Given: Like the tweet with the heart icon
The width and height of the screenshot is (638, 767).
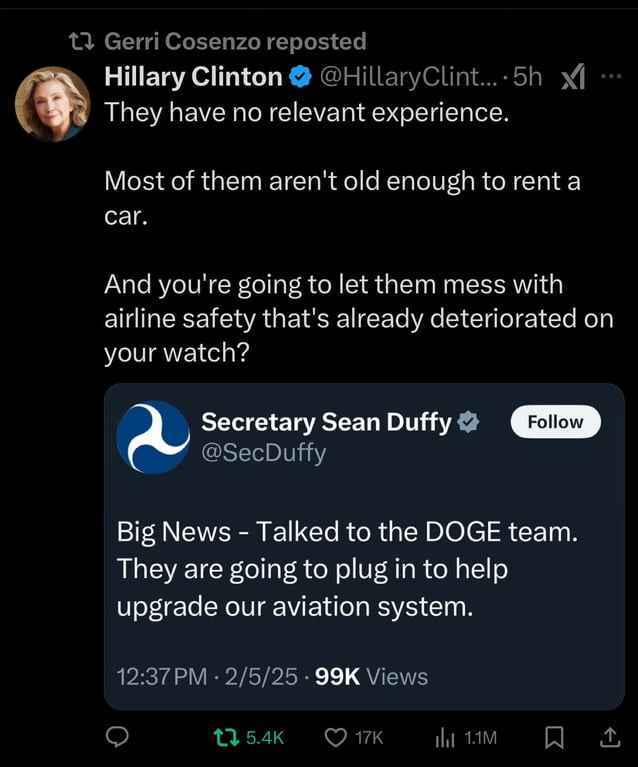Looking at the screenshot, I should click(336, 737).
